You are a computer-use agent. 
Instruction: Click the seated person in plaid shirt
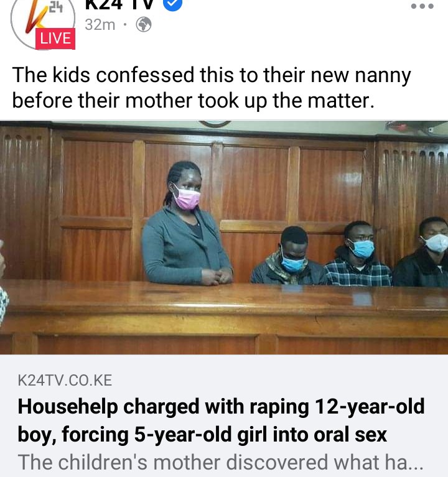358,253
